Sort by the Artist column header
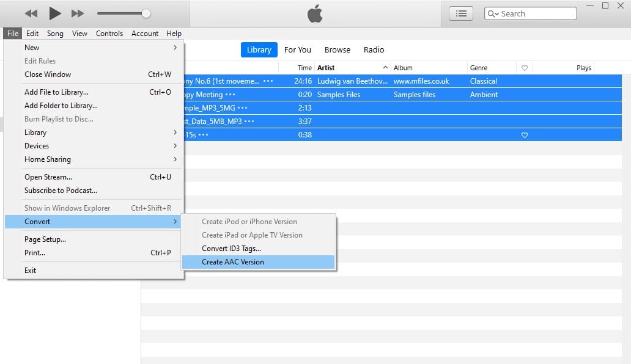This screenshot has width=631, height=364. tap(325, 68)
